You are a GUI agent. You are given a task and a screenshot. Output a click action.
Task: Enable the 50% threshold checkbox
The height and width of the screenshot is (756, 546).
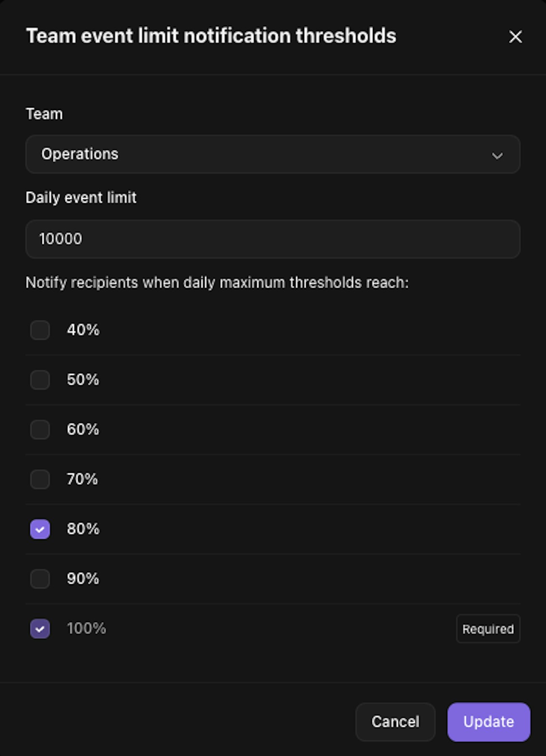[40, 380]
